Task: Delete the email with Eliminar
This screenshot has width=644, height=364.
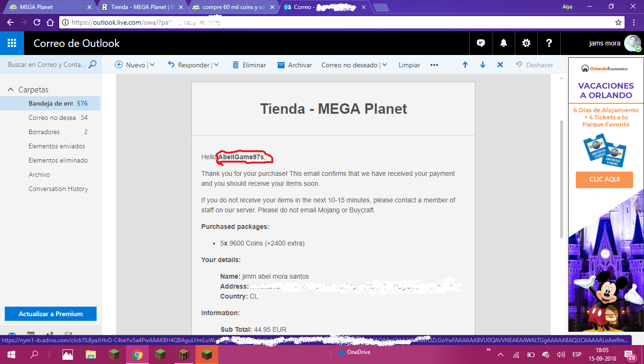Action: coord(249,65)
